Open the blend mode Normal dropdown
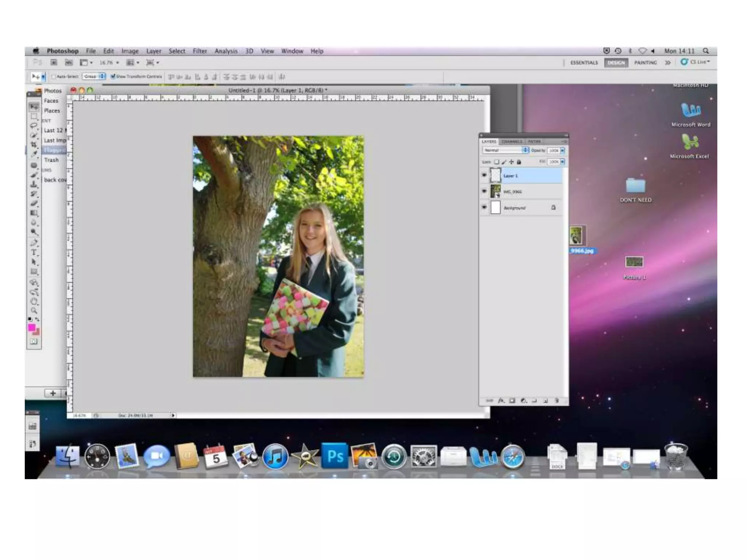 pos(505,150)
